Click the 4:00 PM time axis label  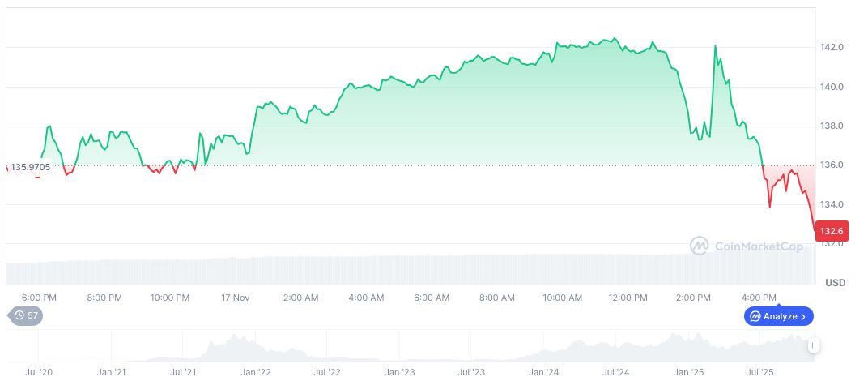pyautogui.click(x=759, y=298)
